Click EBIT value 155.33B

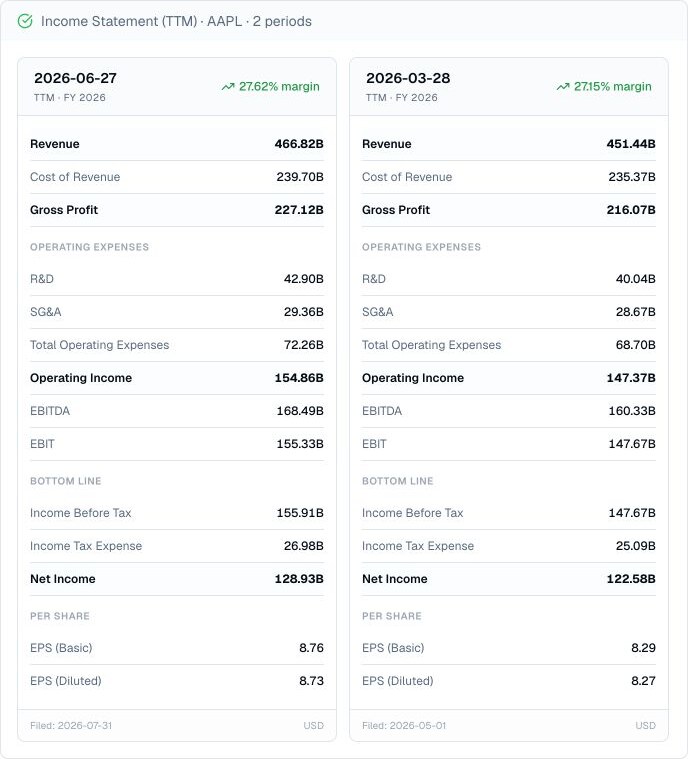point(300,443)
